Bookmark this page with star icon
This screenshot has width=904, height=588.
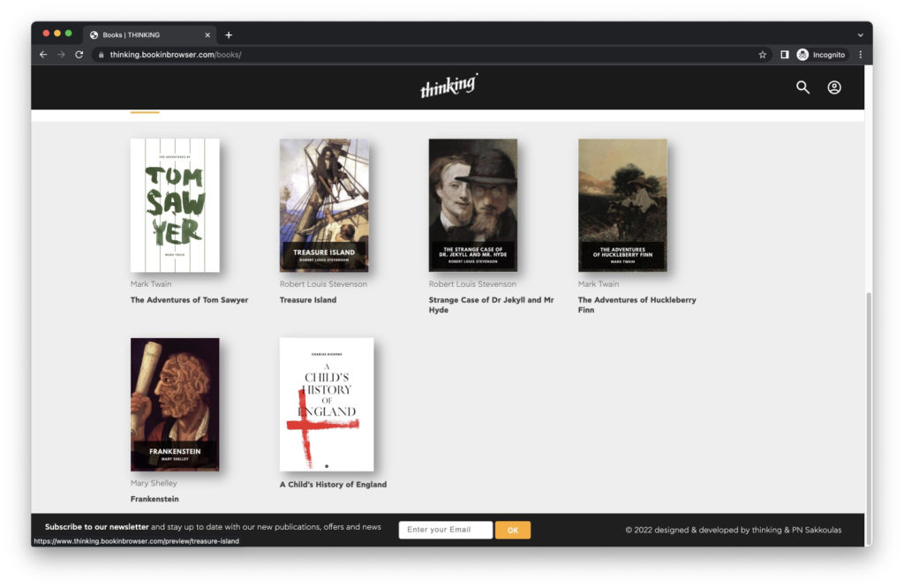(x=762, y=54)
